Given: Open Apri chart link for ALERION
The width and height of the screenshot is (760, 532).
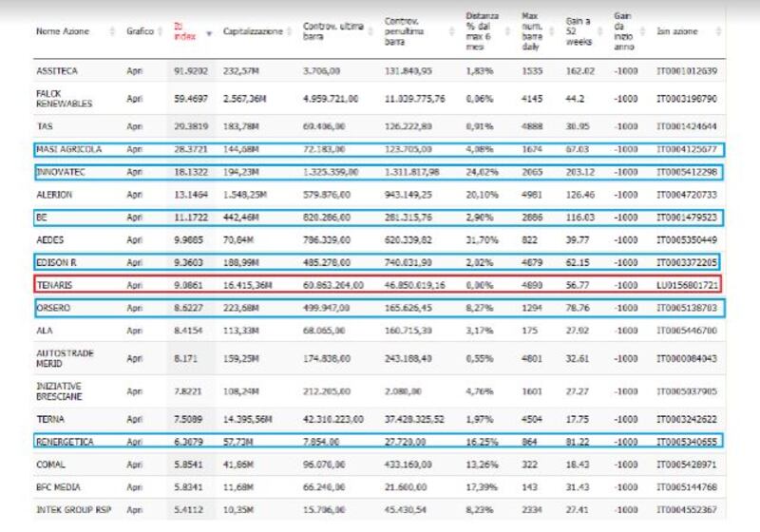Looking at the screenshot, I should pyautogui.click(x=134, y=195).
